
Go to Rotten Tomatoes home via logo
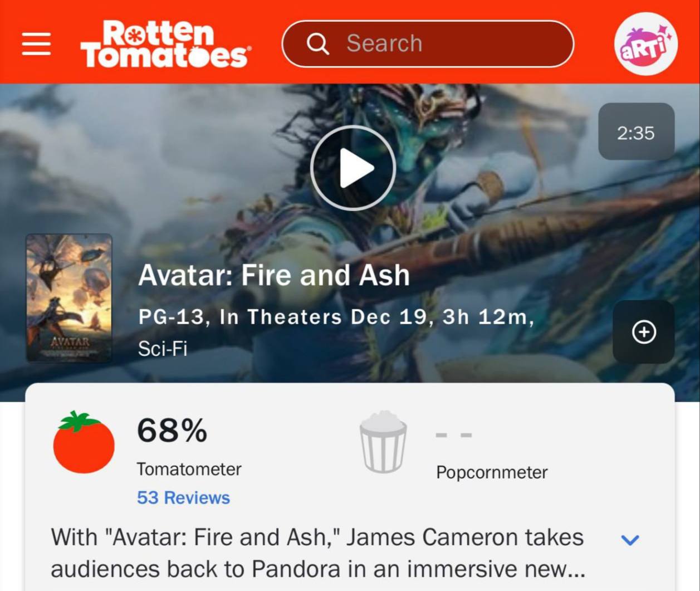(x=165, y=44)
